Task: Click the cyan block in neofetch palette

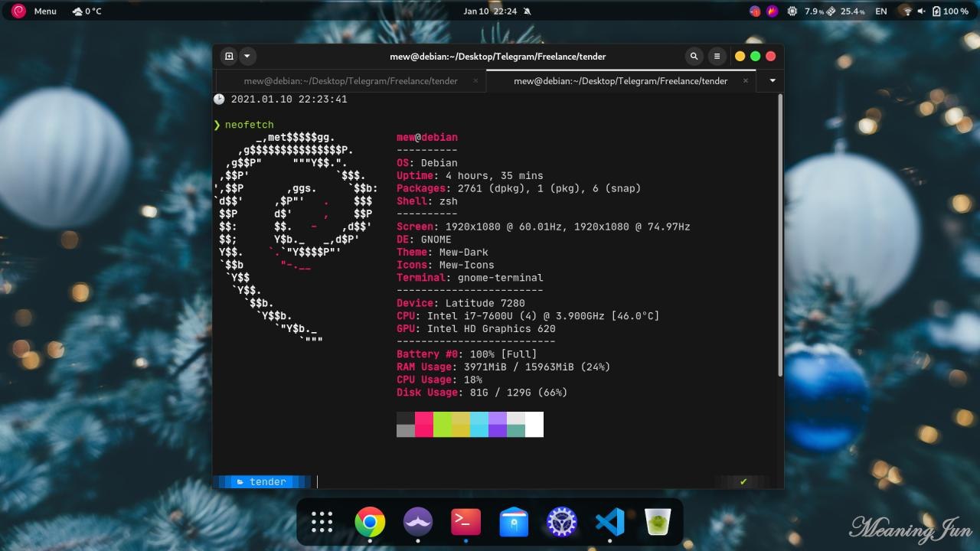Action: 479,425
